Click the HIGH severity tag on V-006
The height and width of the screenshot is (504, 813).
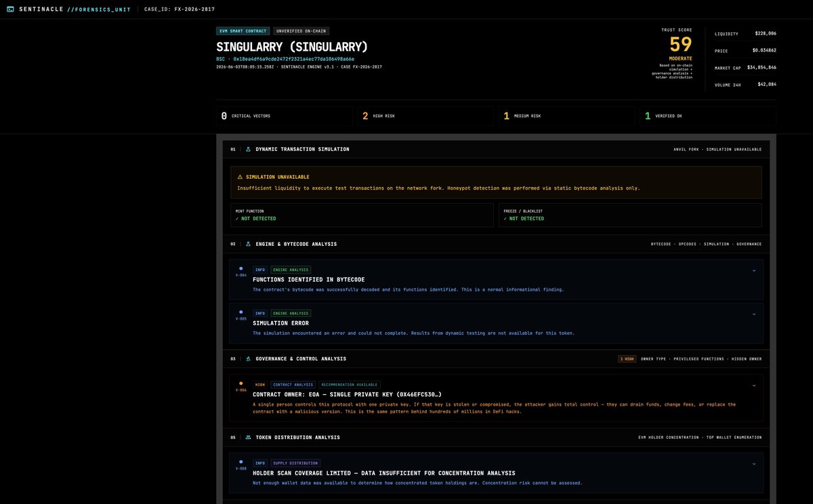coord(260,385)
